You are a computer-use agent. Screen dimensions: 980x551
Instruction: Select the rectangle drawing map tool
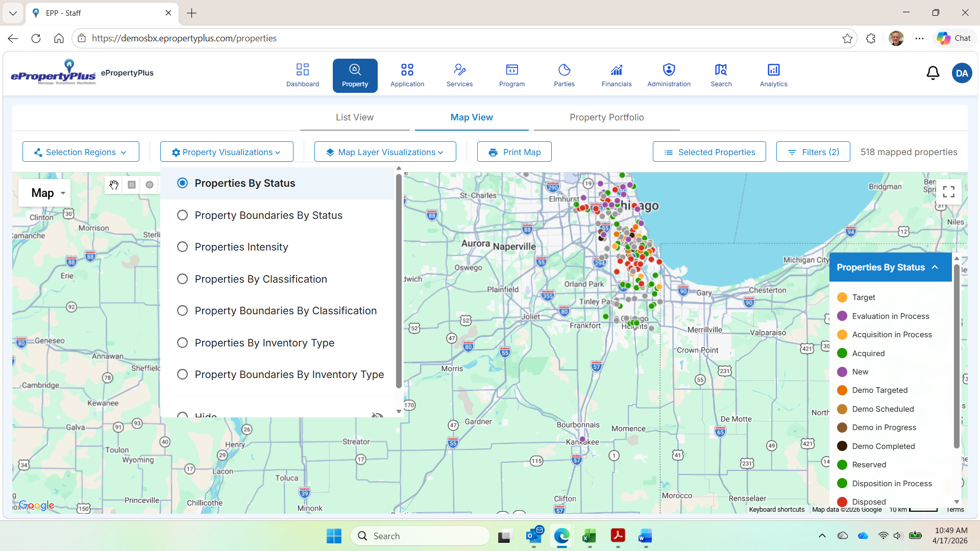pyautogui.click(x=132, y=185)
